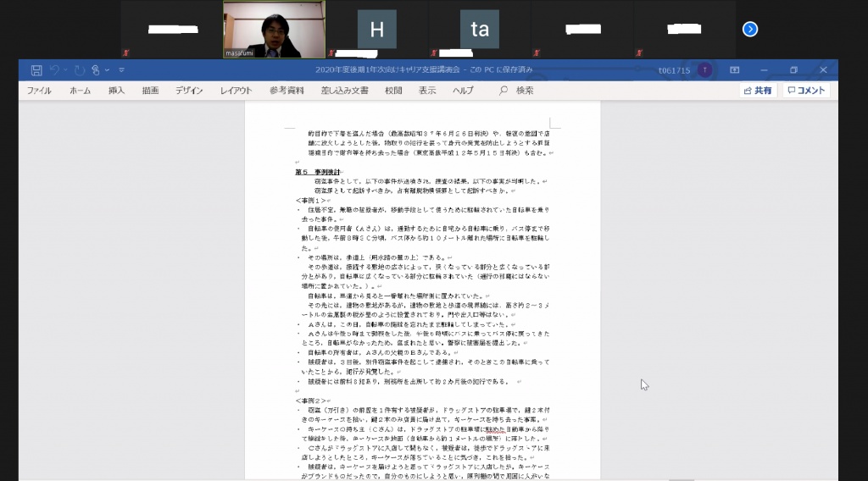Switch to the 校閲 ribbon tab
Screen dimensions: 868x481
click(393, 90)
